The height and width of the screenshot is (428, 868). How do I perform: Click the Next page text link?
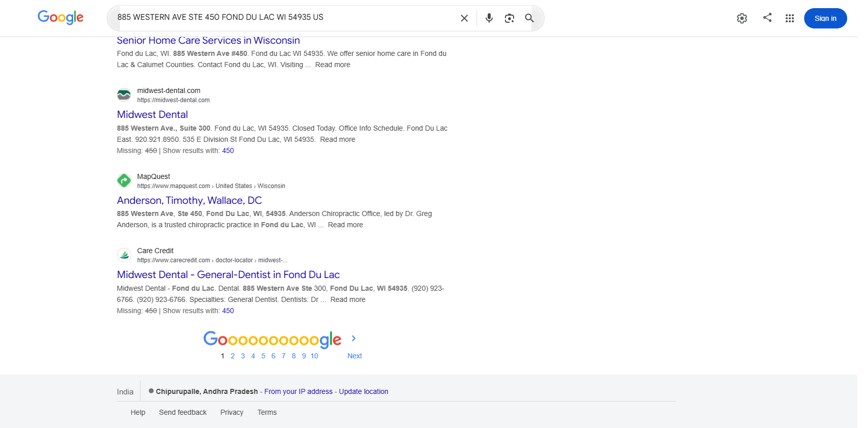pos(354,356)
